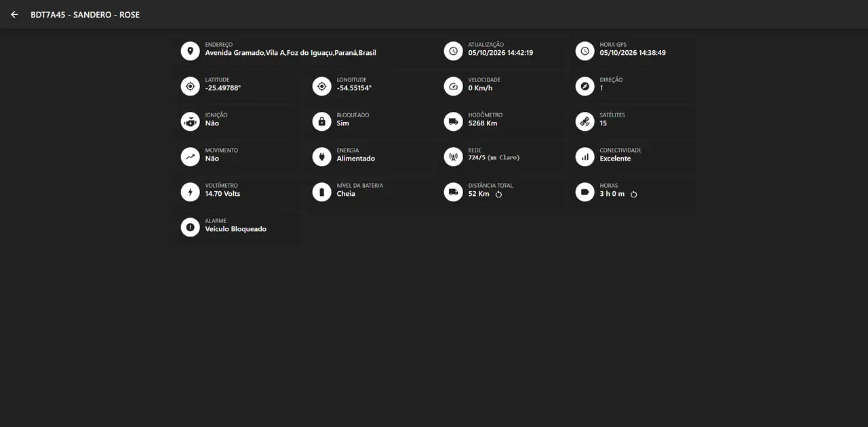The width and height of the screenshot is (868, 427).
Task: Click the Hodômetro truck icon
Action: 453,121
